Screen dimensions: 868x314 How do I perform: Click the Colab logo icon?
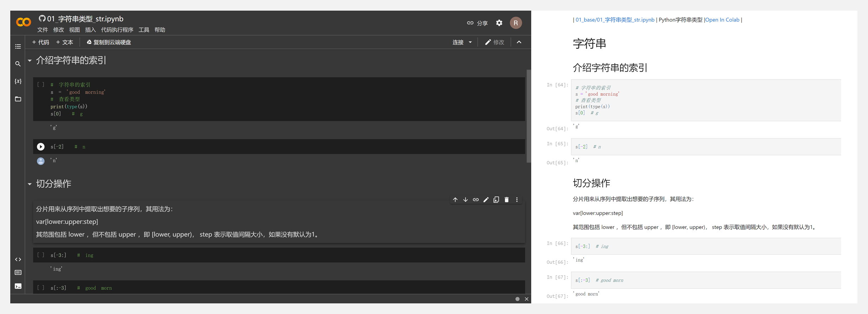[24, 22]
